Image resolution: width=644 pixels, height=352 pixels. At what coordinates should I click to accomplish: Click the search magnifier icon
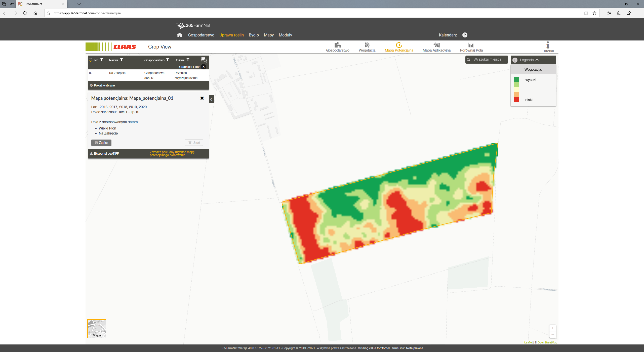tap(468, 60)
